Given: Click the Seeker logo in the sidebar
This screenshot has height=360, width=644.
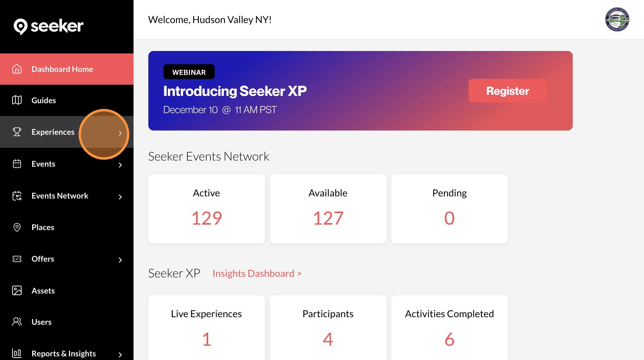Looking at the screenshot, I should point(48,26).
